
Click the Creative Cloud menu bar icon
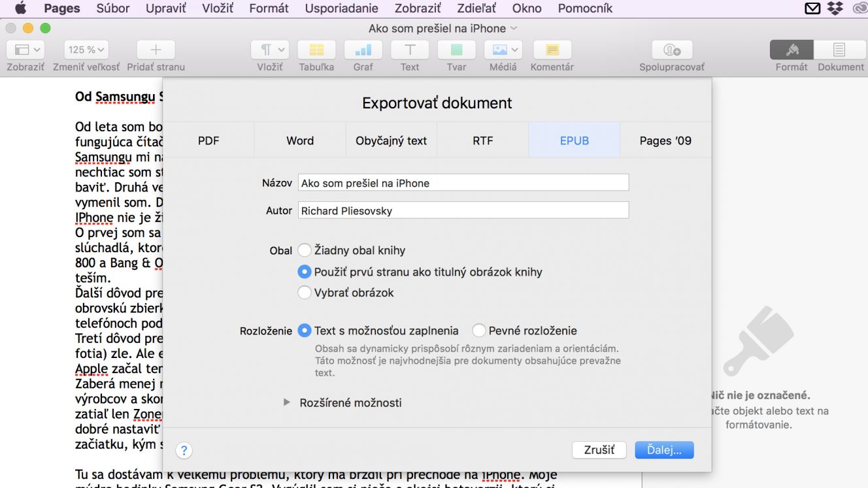click(x=860, y=8)
